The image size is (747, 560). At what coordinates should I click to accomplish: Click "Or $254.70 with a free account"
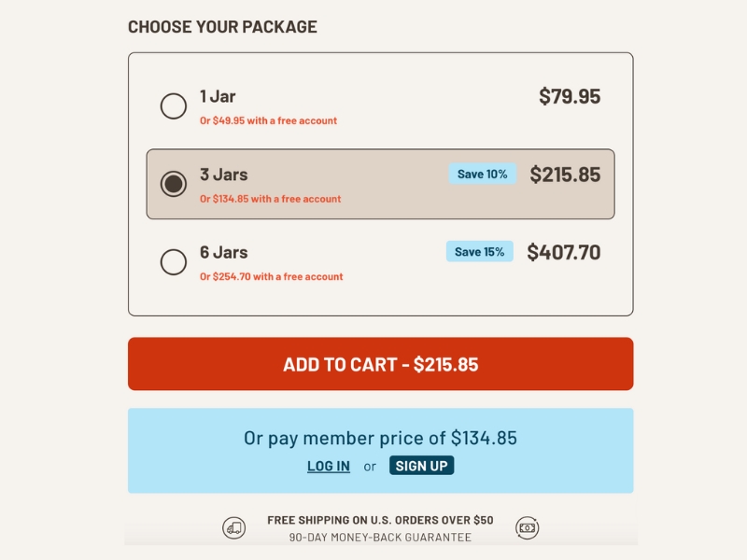point(271,276)
